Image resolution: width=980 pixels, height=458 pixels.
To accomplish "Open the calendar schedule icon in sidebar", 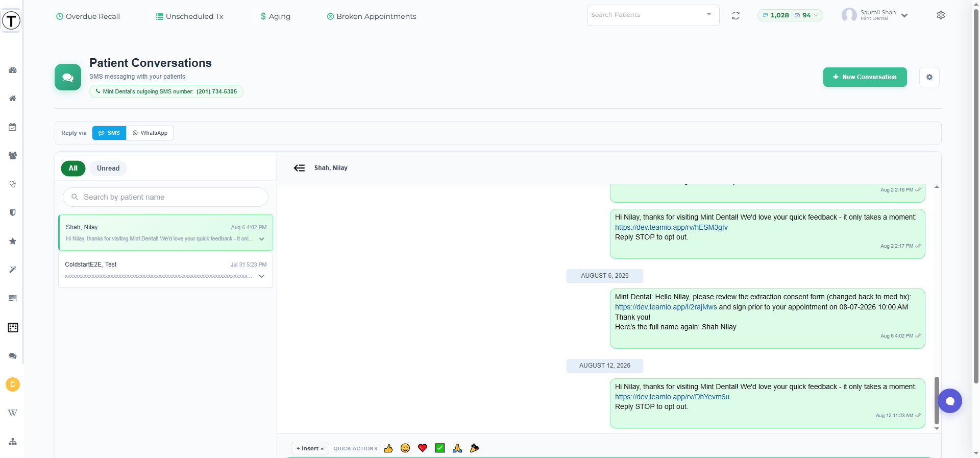I will [13, 127].
